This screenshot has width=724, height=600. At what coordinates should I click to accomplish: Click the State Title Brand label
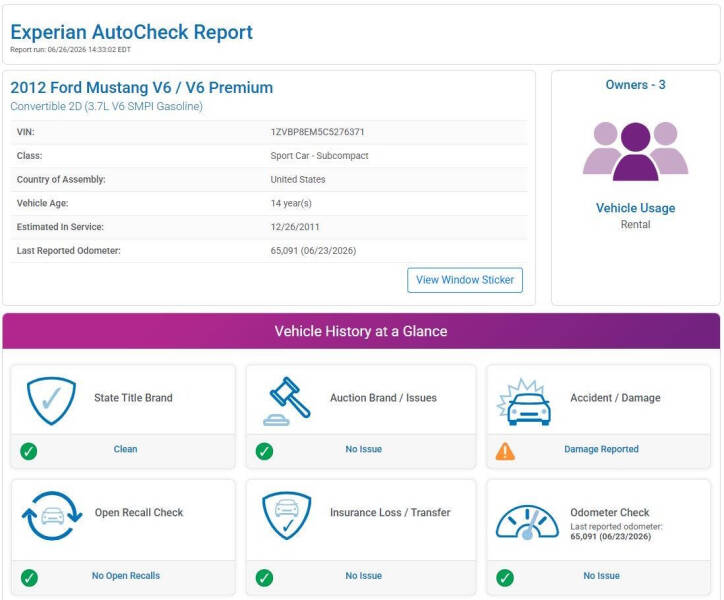(133, 398)
